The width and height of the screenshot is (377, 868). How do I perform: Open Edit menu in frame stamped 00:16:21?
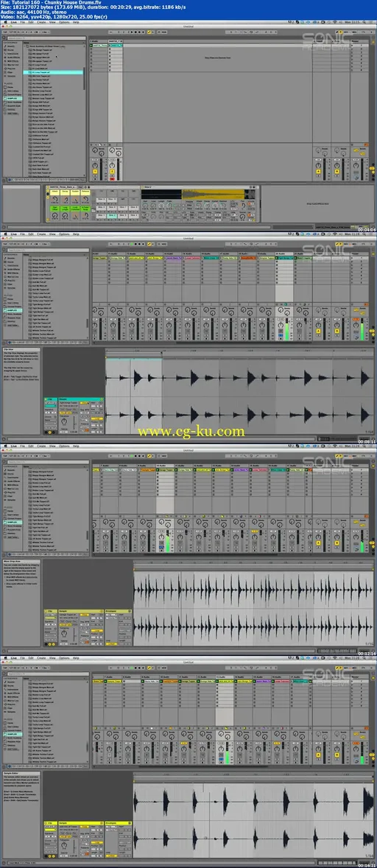click(x=31, y=658)
